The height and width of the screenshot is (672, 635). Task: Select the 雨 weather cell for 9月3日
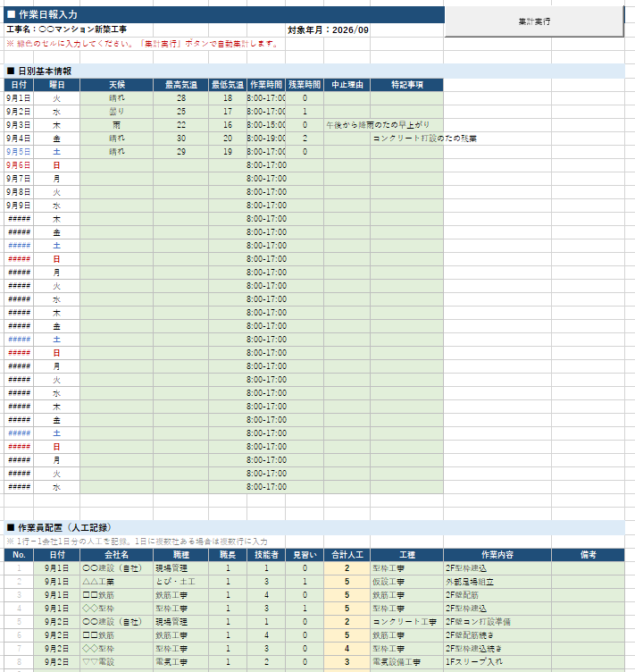(x=116, y=125)
